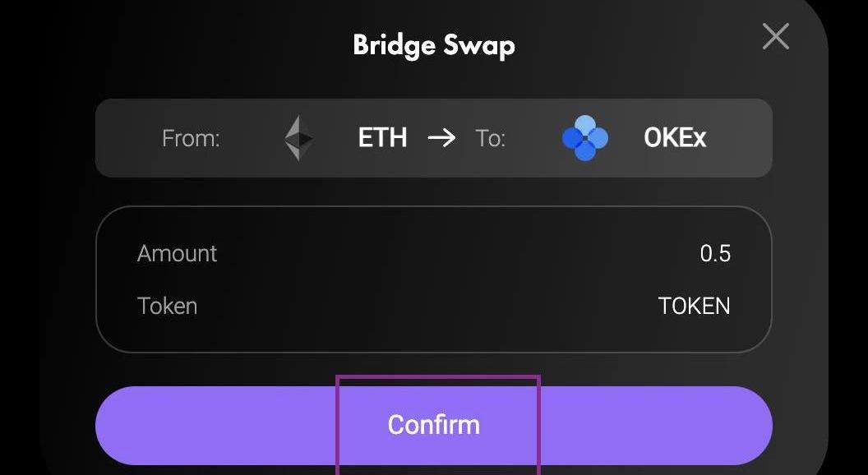Click the Bridge Swap title

(x=433, y=44)
